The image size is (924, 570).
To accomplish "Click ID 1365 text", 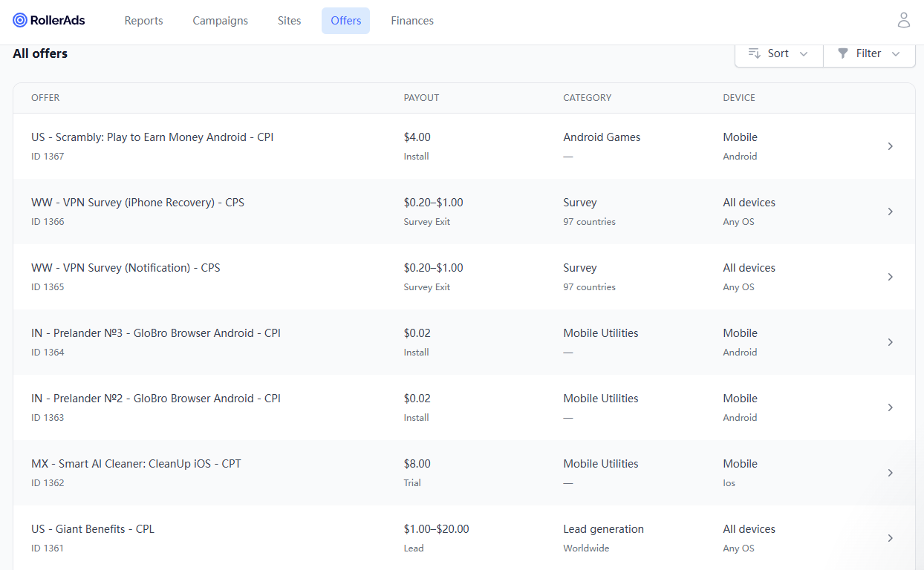I will point(48,287).
